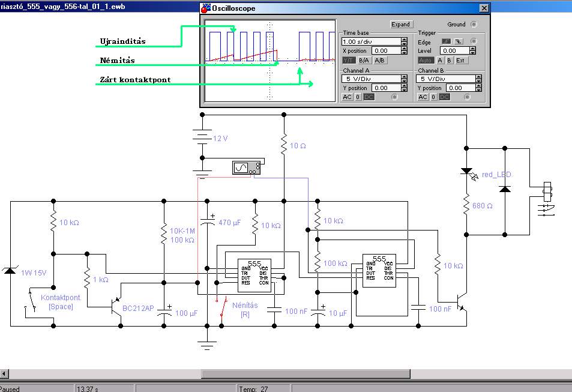Select the NPN transistor beside 10 kΩ resistor
The width and height of the screenshot is (572, 392).
click(462, 301)
